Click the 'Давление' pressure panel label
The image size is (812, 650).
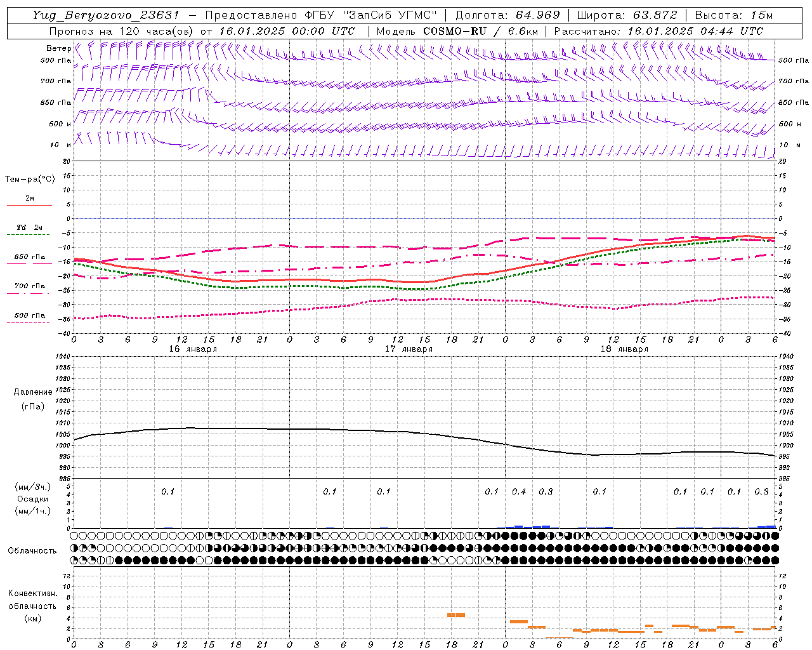[33, 392]
